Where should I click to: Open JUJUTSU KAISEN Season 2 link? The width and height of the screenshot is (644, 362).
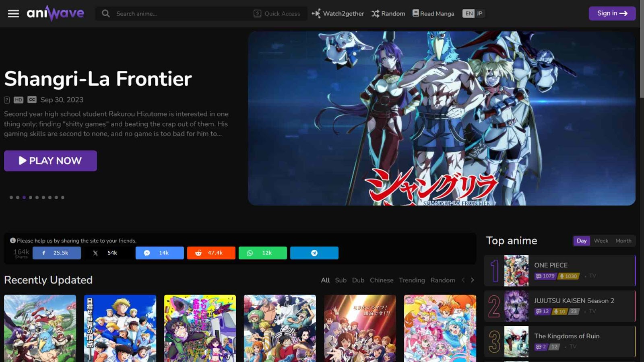[574, 301]
